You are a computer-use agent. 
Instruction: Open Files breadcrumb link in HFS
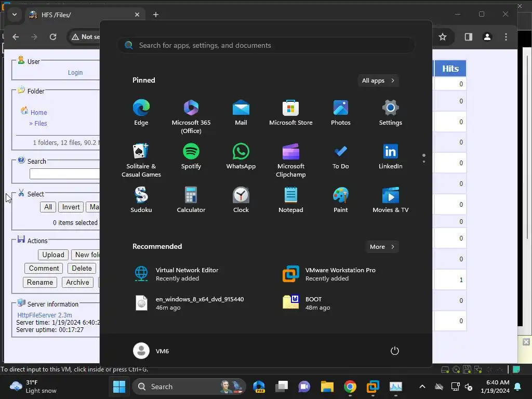coord(41,123)
